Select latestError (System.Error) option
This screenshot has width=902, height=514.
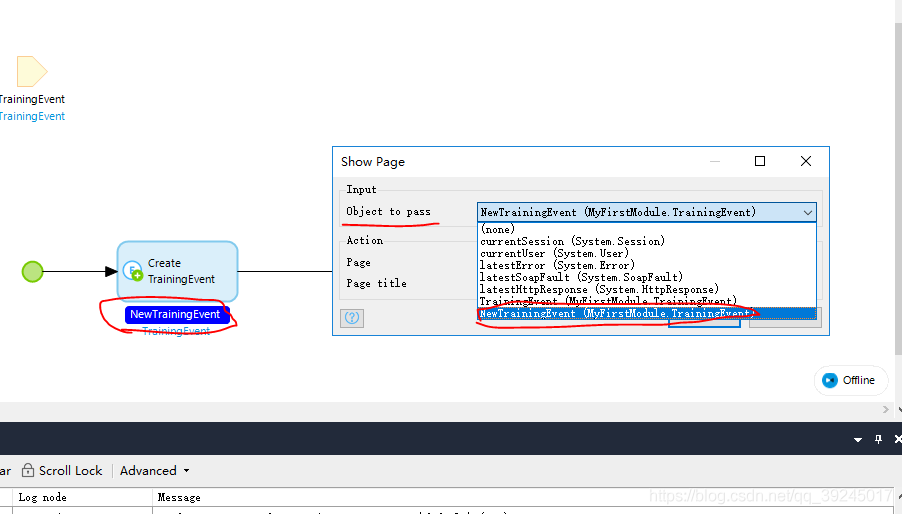[557, 265]
